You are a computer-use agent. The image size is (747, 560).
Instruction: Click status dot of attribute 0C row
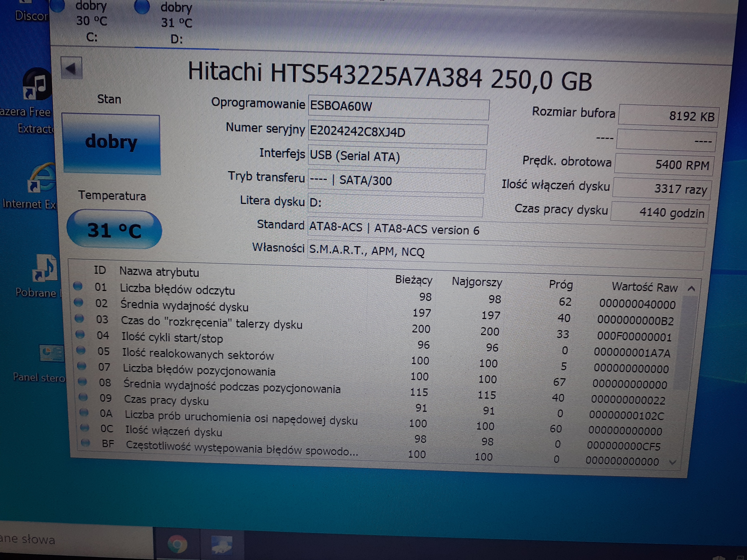[85, 428]
